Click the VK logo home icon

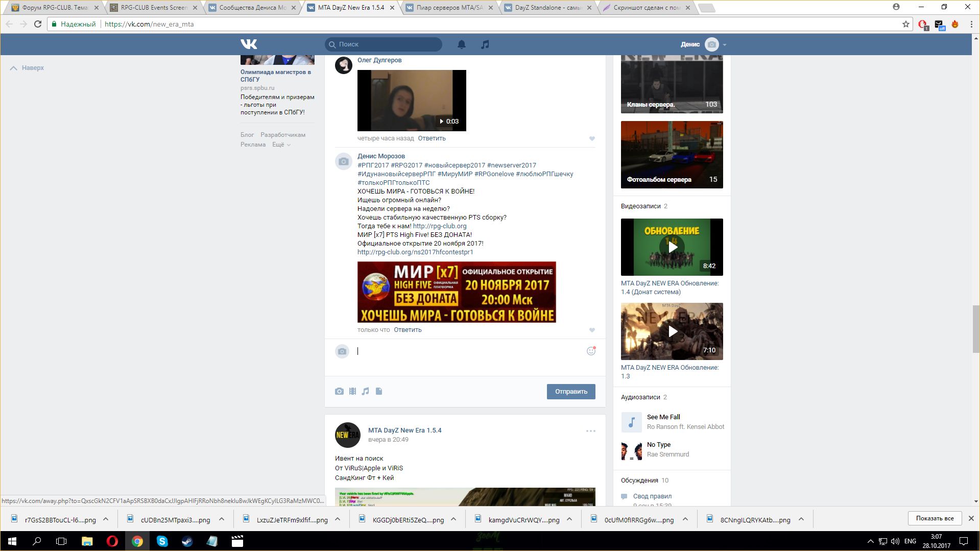(x=249, y=44)
